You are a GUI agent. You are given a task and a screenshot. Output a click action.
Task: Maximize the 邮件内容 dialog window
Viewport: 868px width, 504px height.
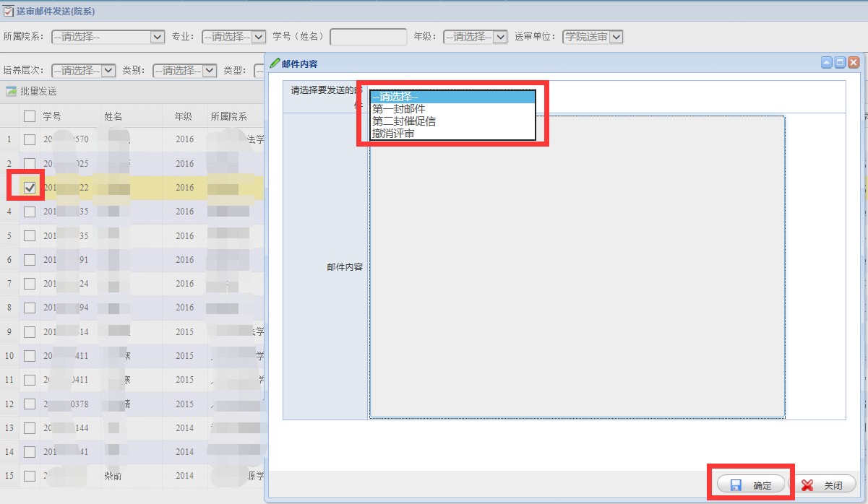pyautogui.click(x=840, y=63)
